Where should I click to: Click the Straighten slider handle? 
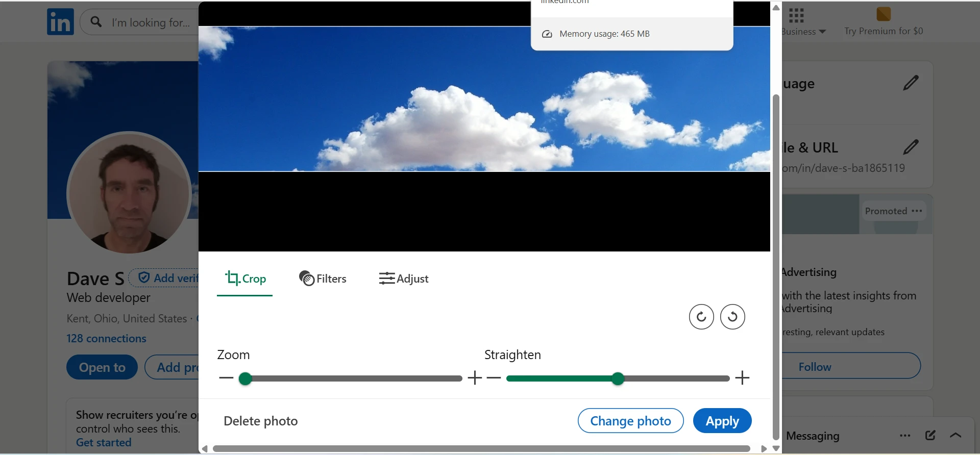[x=618, y=378]
